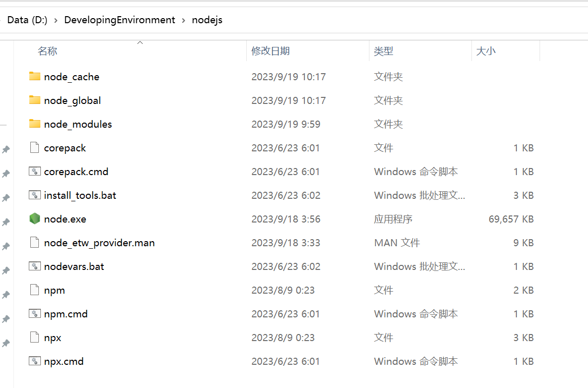Select the nodevars.bat batch file icon
This screenshot has width=588, height=388.
point(34,266)
